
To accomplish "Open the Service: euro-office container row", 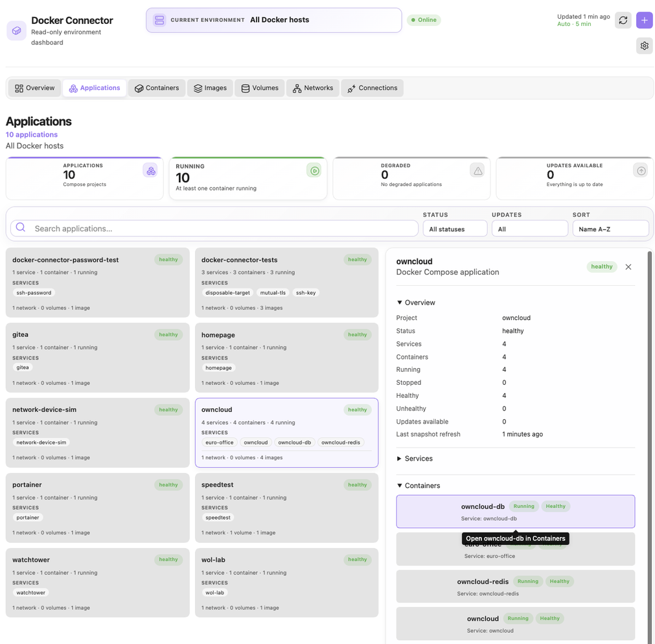I will pos(516,549).
